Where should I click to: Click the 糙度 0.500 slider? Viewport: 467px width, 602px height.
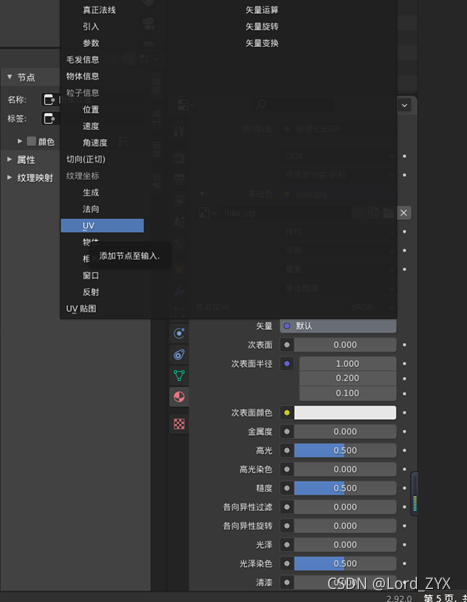tap(345, 488)
